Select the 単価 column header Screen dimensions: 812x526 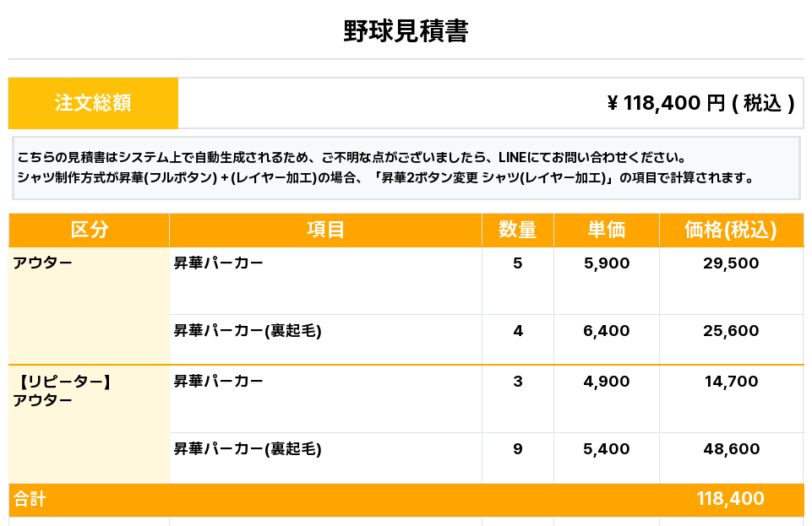(x=606, y=230)
